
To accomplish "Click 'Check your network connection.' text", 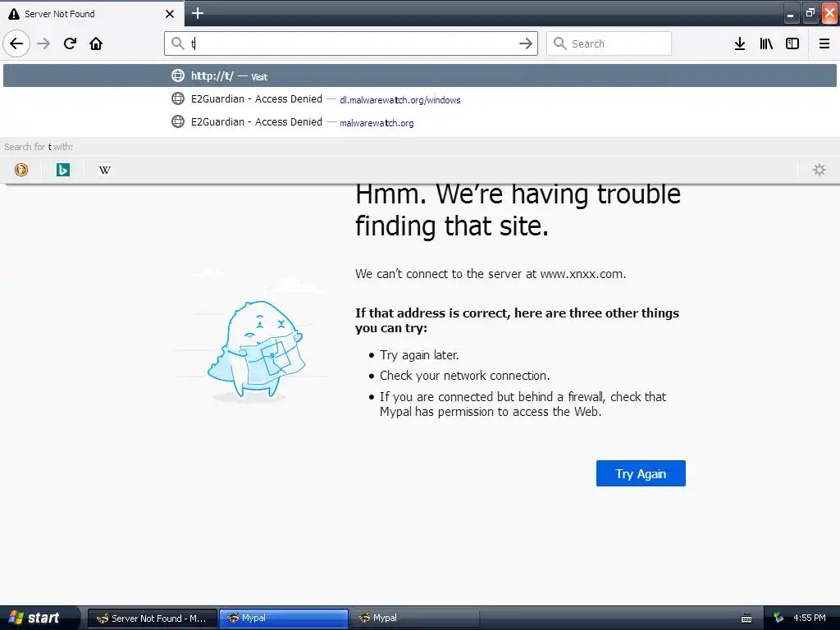I will [x=464, y=376].
